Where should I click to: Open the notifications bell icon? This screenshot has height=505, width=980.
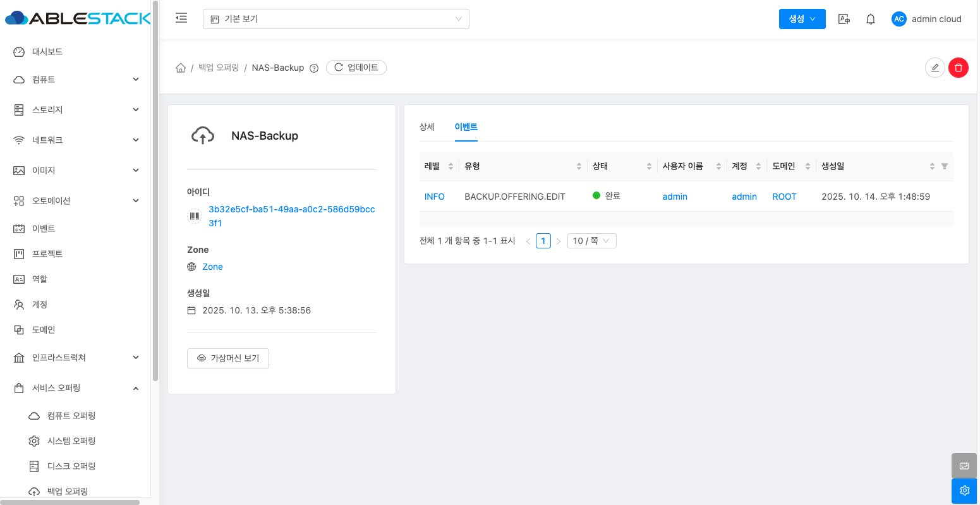coord(870,19)
